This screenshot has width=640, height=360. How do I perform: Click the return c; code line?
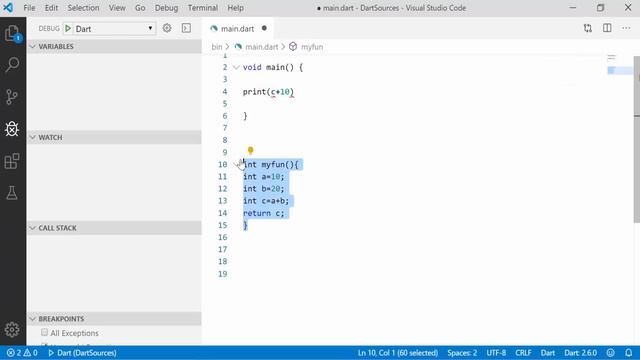click(264, 213)
